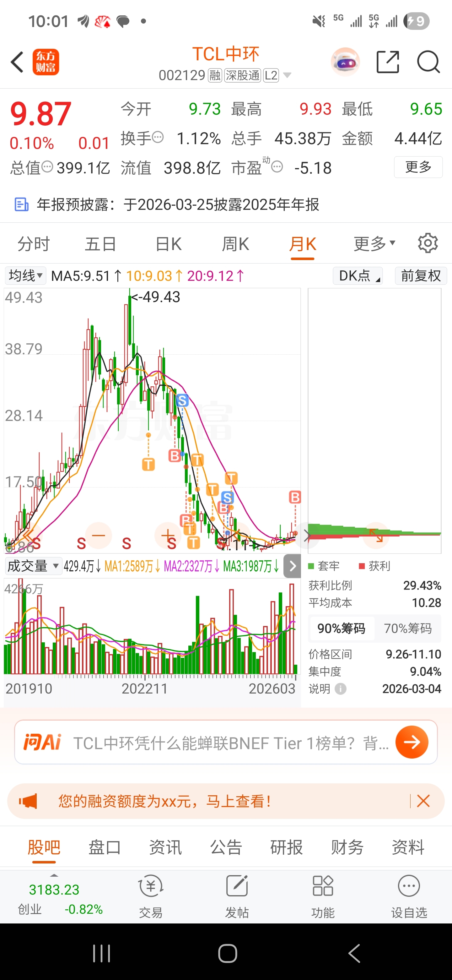
Task: Tap the 9.87 current price
Action: point(41,113)
